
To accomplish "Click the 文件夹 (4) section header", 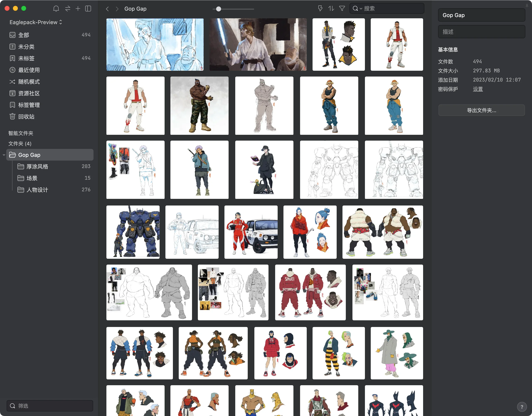I will click(20, 144).
